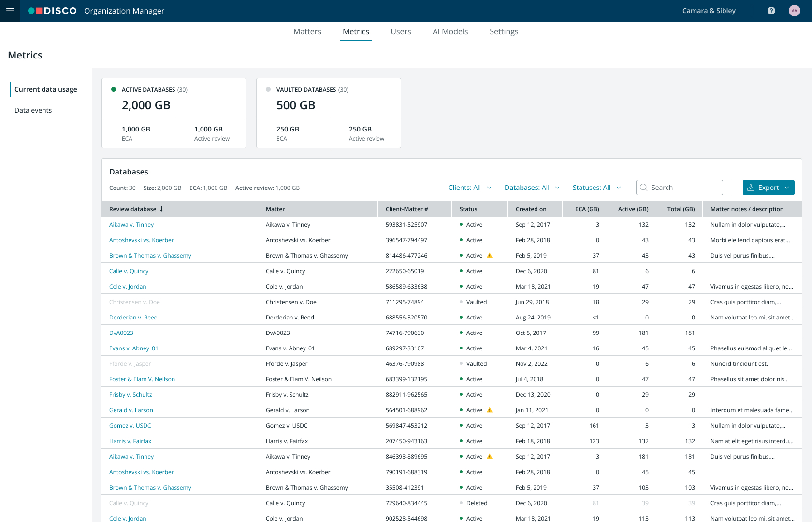
Task: Open Antoshevski vs. Koerber link for 396547-794497
Action: coord(141,240)
